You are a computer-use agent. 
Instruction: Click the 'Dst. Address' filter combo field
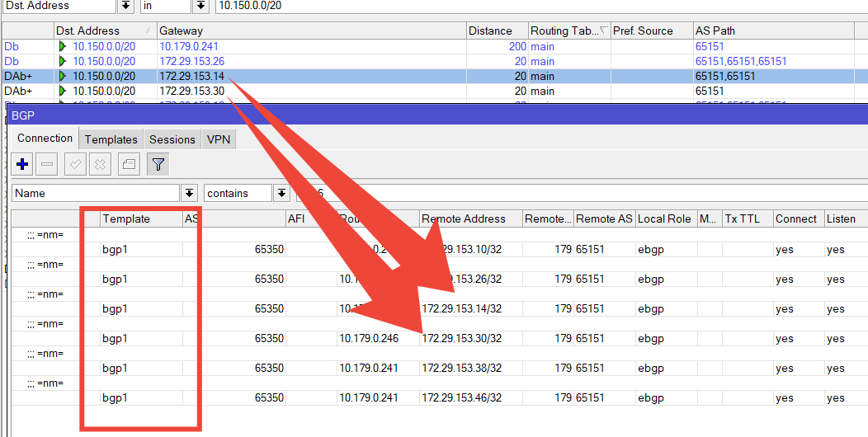point(59,6)
